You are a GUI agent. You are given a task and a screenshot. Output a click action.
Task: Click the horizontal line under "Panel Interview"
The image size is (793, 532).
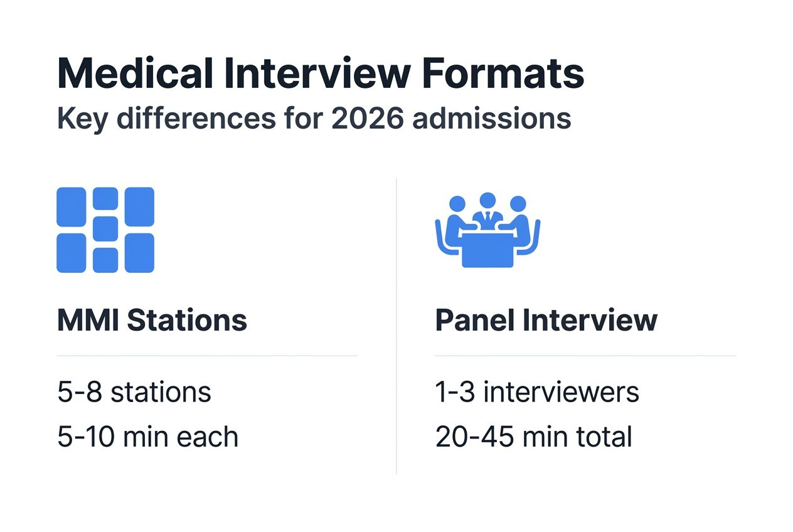tap(585, 356)
